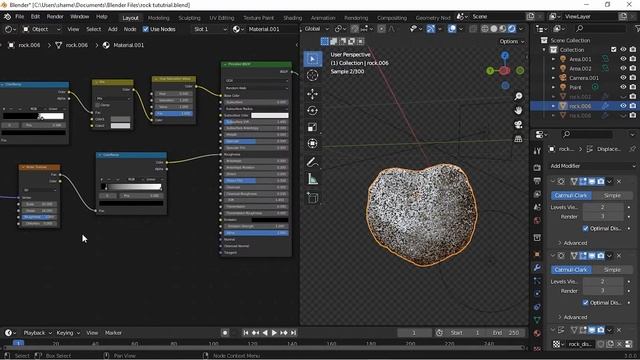Screen dimensions: 640x360
Task: Open the Slot 1 material slot dropdown
Action: tap(210, 29)
